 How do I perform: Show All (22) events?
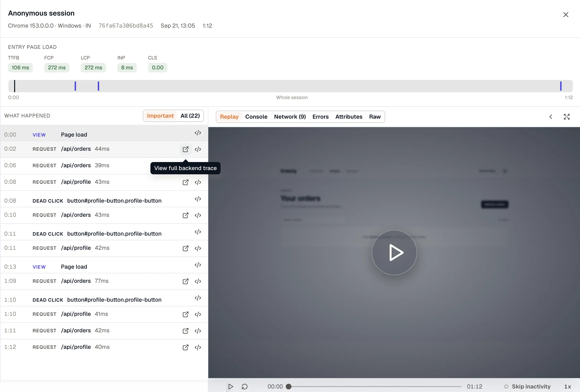tap(190, 116)
